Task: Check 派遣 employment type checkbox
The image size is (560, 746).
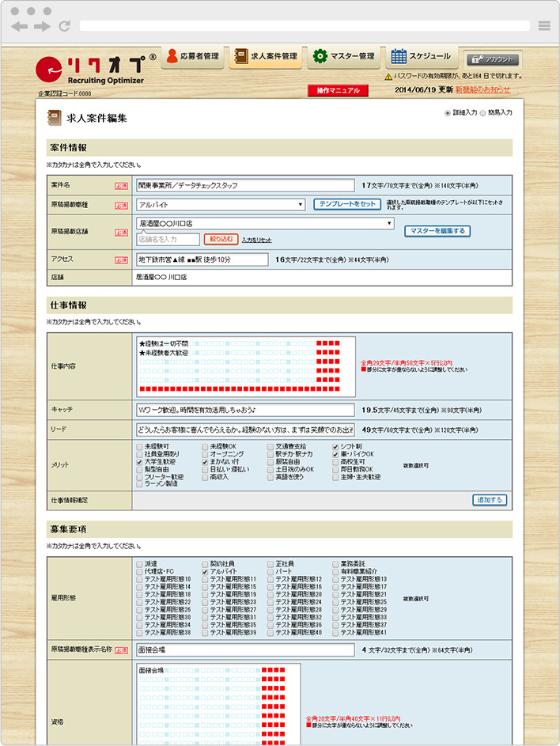Action: pos(139,564)
